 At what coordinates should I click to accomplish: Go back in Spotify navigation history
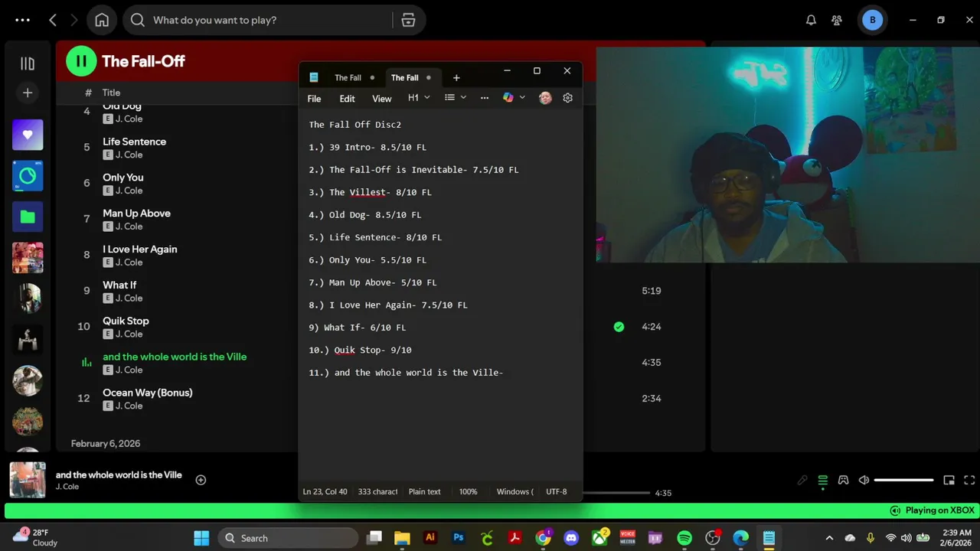click(x=53, y=20)
